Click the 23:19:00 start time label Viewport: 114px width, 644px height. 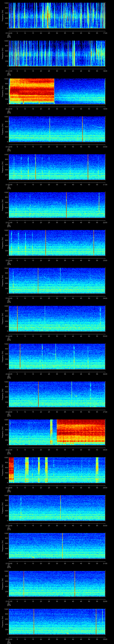[x=9, y=147]
